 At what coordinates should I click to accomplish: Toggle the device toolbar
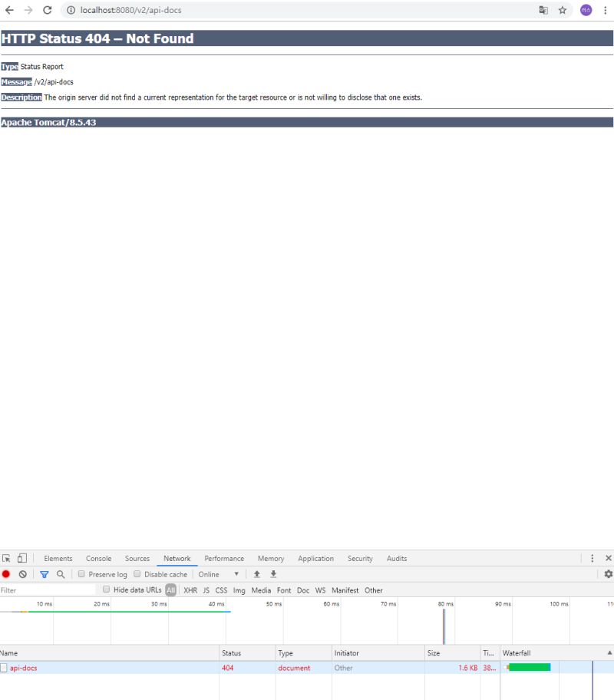pyautogui.click(x=21, y=558)
